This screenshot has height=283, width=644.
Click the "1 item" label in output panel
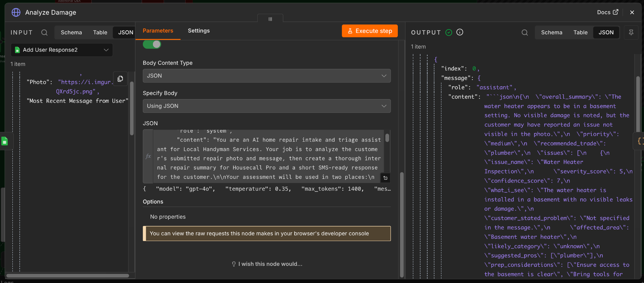[x=418, y=47]
